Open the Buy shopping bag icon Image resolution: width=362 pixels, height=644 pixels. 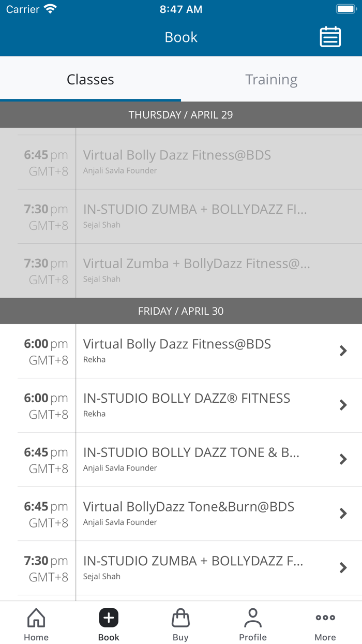(180, 617)
